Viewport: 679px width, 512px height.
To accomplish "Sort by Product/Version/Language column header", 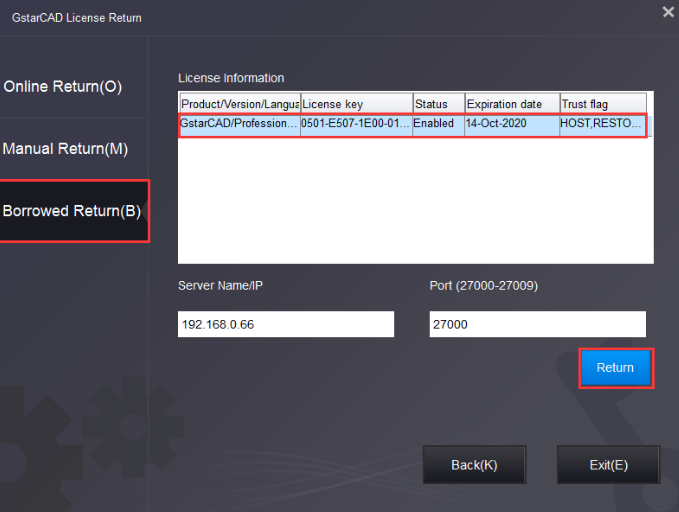I will pyautogui.click(x=240, y=104).
